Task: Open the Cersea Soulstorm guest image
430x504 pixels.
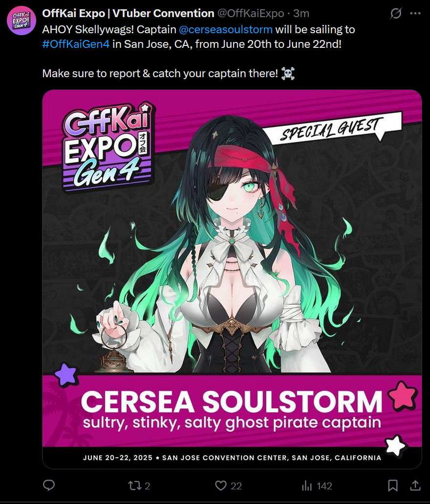Action: [232, 279]
